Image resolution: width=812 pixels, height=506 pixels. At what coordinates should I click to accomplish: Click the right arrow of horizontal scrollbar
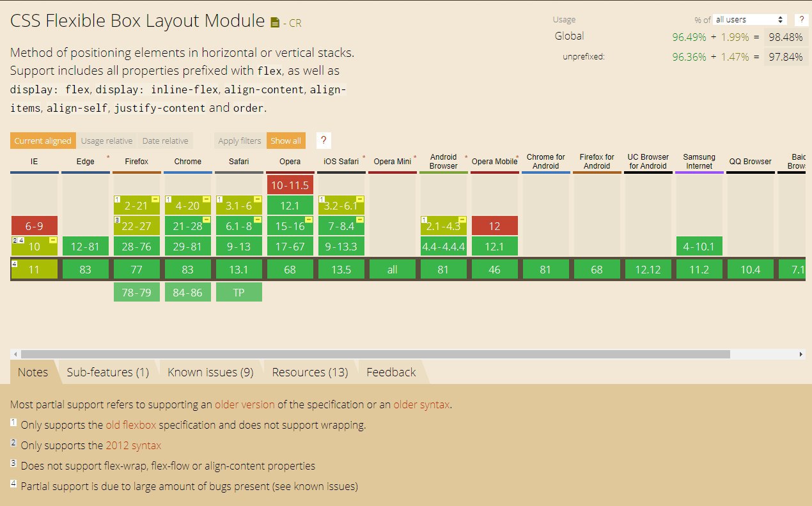pyautogui.click(x=800, y=354)
